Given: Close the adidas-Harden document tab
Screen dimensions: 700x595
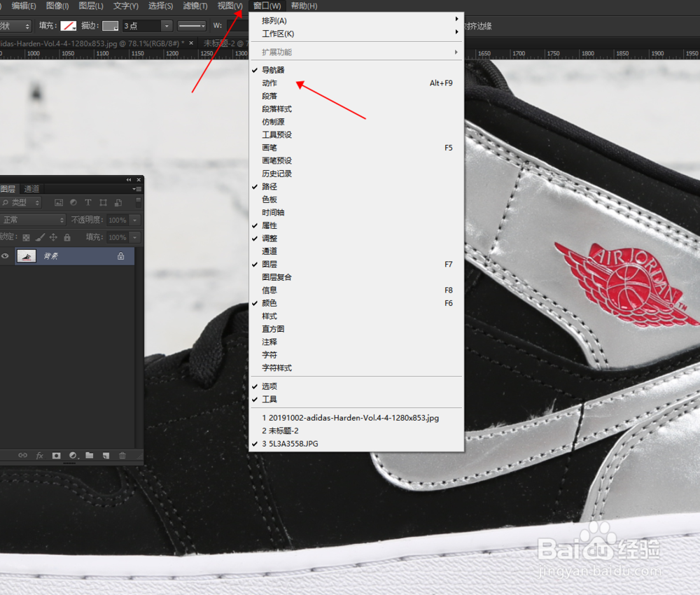Looking at the screenshot, I should (191, 43).
